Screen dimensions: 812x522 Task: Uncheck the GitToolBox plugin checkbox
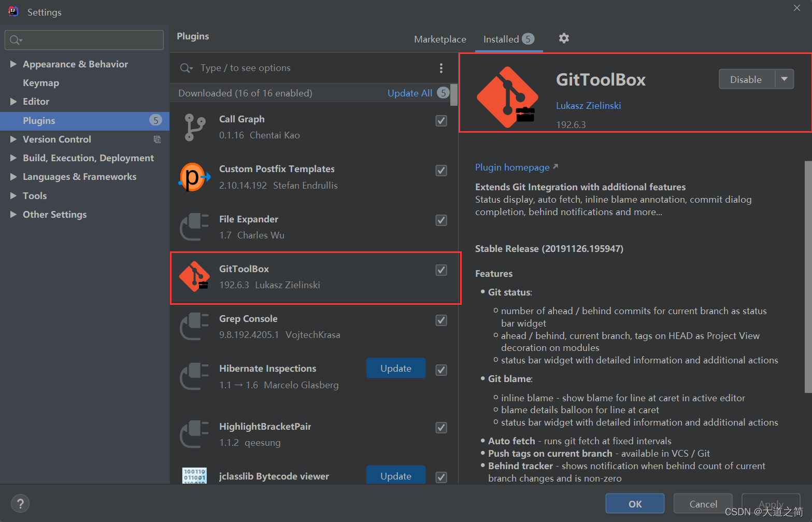[x=441, y=270]
